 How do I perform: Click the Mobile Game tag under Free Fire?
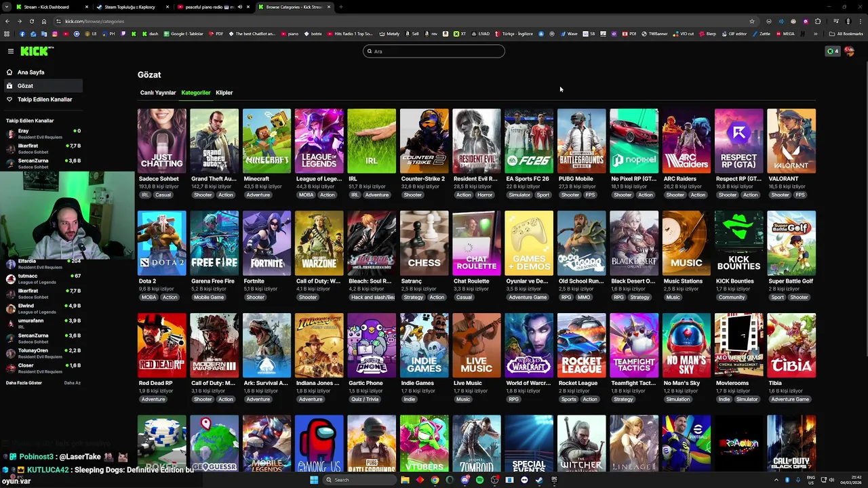(x=209, y=298)
